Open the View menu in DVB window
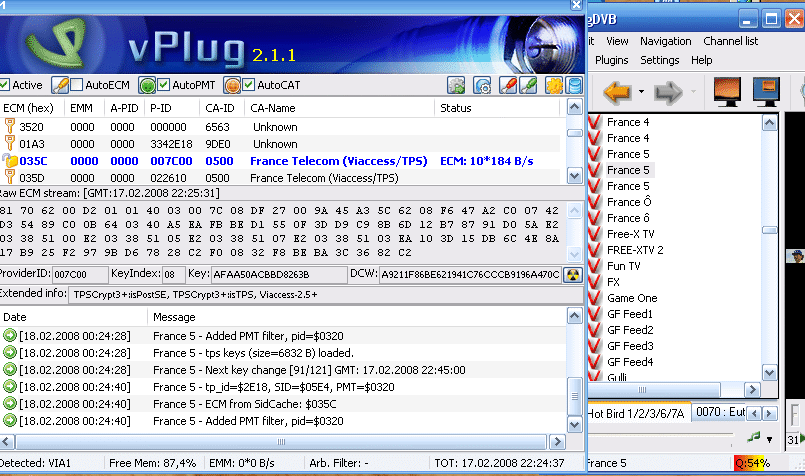The image size is (805, 476). [617, 41]
